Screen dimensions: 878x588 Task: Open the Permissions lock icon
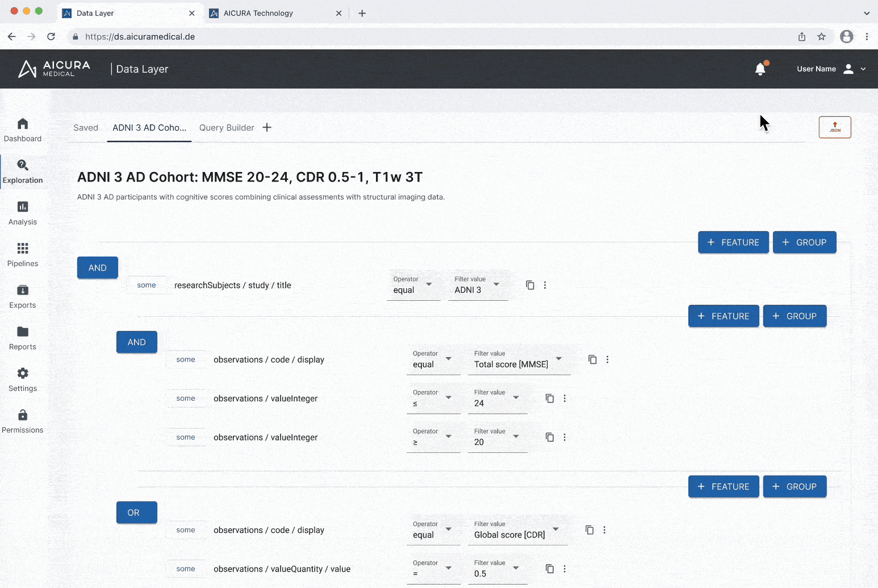click(23, 415)
